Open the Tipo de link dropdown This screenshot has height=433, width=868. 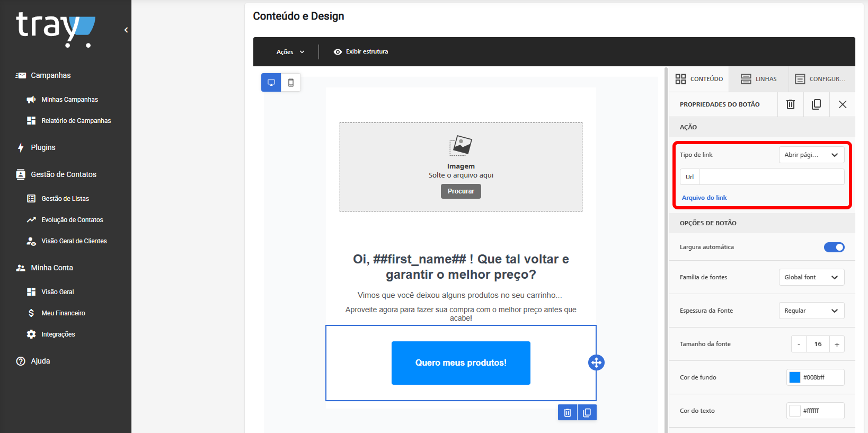pos(811,155)
